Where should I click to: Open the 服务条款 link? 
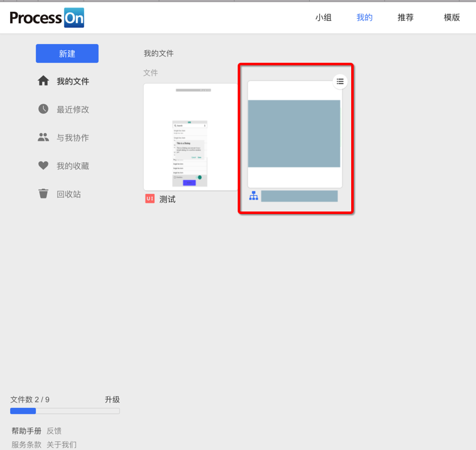(x=26, y=444)
